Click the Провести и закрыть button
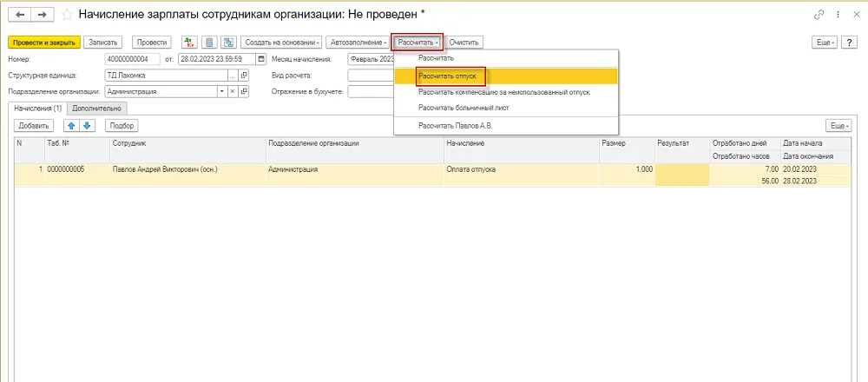The image size is (868, 382). click(x=45, y=42)
